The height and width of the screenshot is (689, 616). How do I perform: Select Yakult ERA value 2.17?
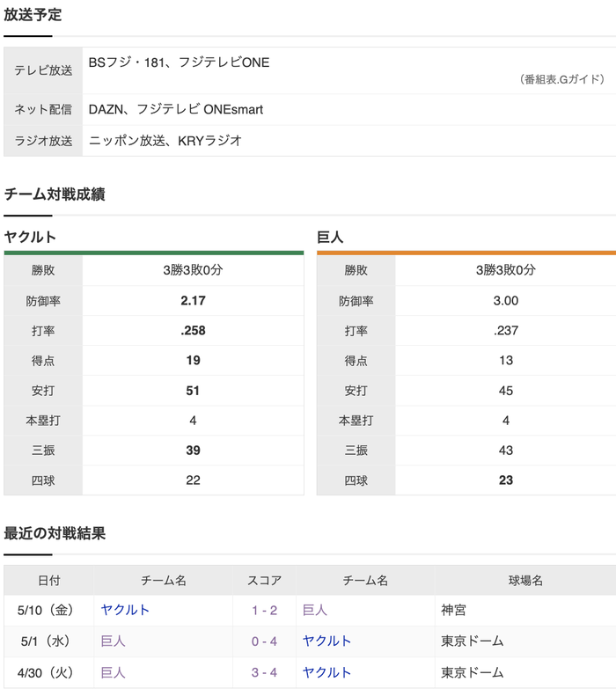tap(193, 301)
